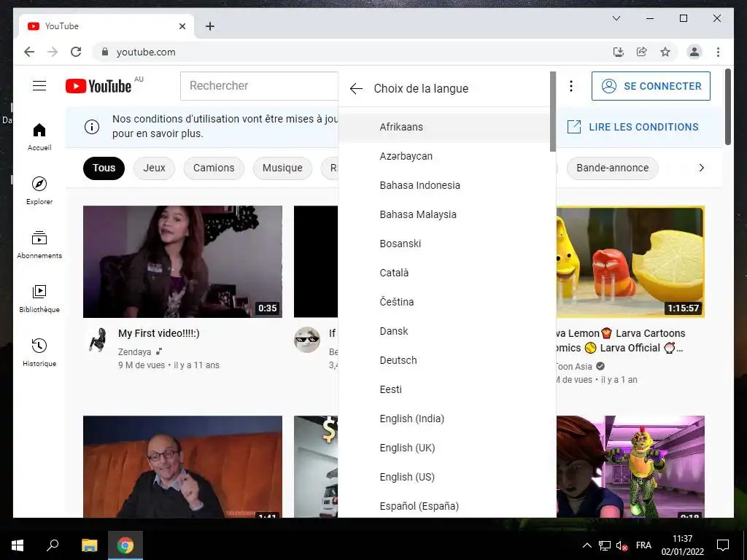Click the install app icon in address bar
This screenshot has height=560, width=747.
pos(618,52)
